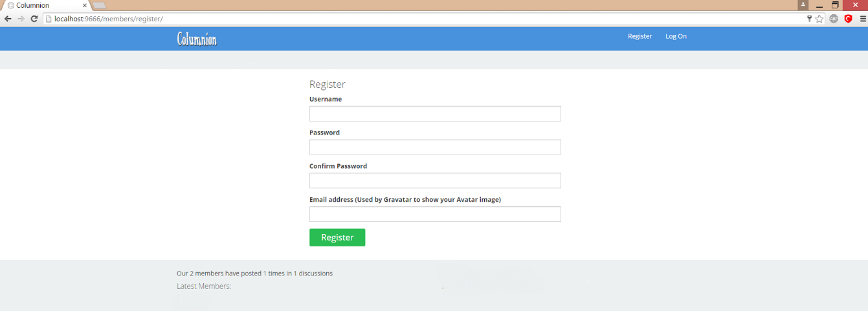Open a new tab
This screenshot has width=868, height=311.
point(99,5)
